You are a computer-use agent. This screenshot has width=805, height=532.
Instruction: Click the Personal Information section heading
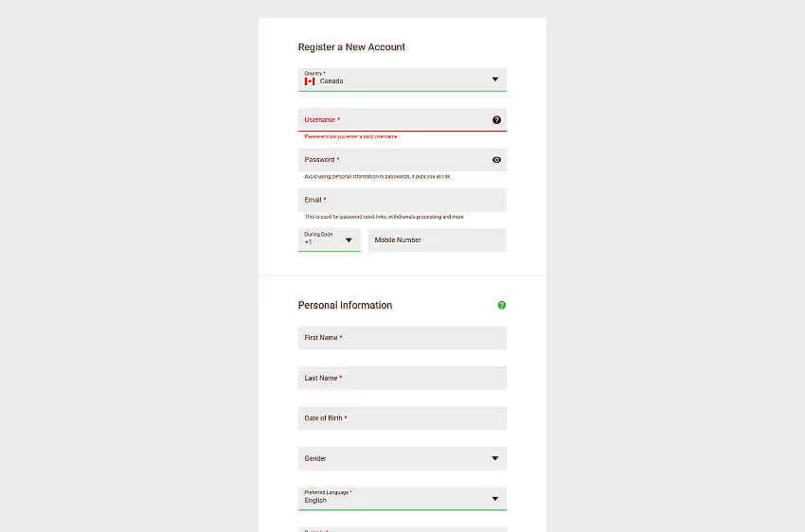(x=345, y=305)
